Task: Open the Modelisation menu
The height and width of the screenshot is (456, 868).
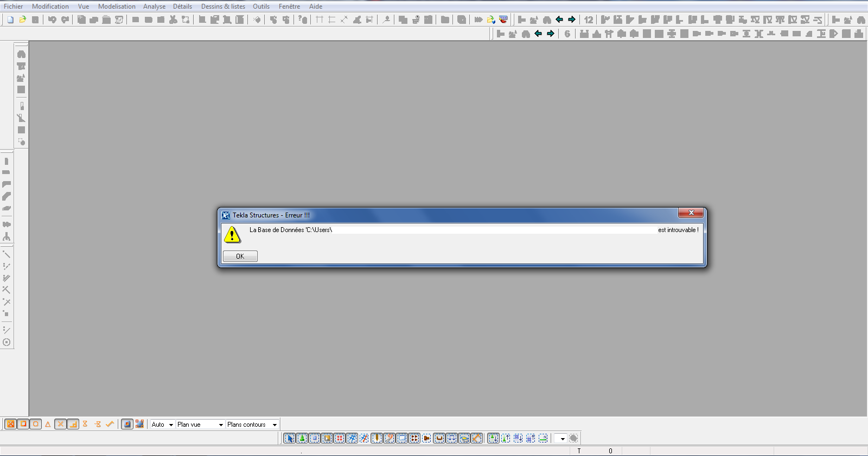Action: coord(117,7)
